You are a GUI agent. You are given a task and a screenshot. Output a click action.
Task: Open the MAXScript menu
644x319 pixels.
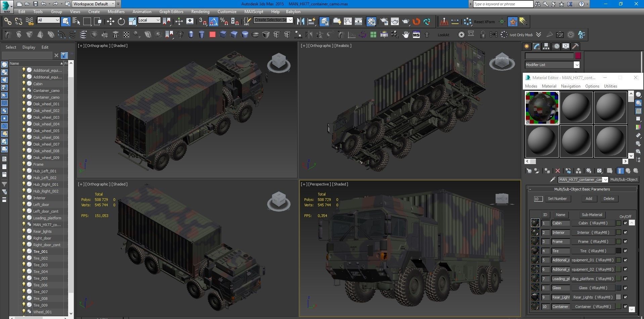pos(254,12)
